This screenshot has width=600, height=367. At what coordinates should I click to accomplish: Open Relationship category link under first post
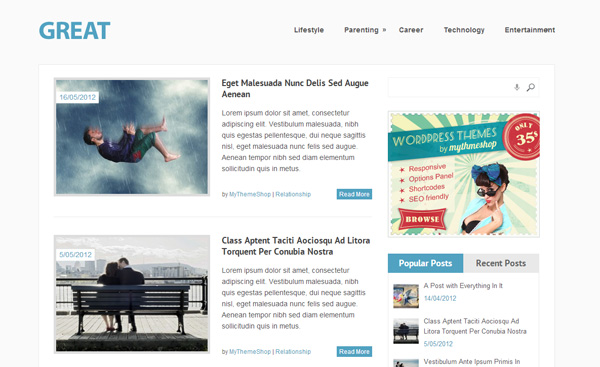coord(293,194)
